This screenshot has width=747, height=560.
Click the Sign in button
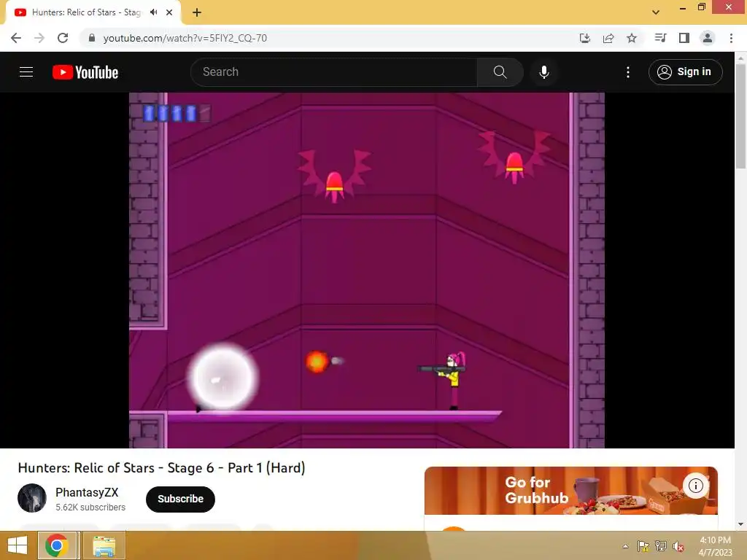(685, 72)
